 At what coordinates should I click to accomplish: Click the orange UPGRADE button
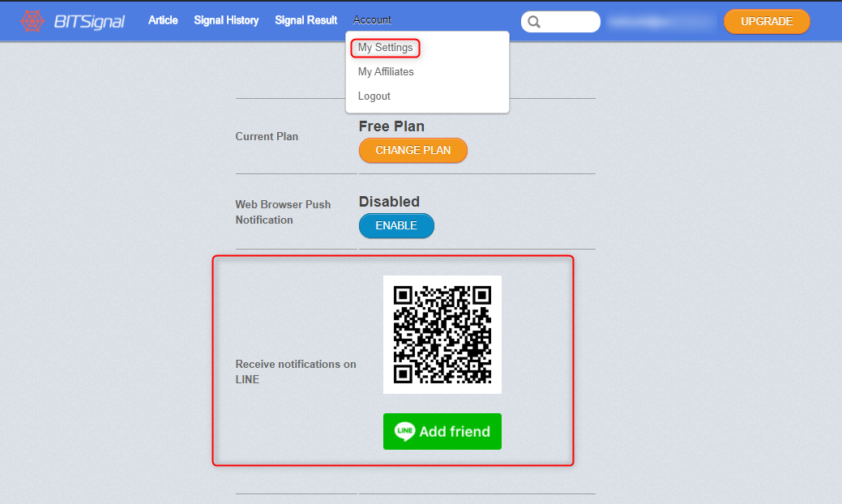click(767, 21)
